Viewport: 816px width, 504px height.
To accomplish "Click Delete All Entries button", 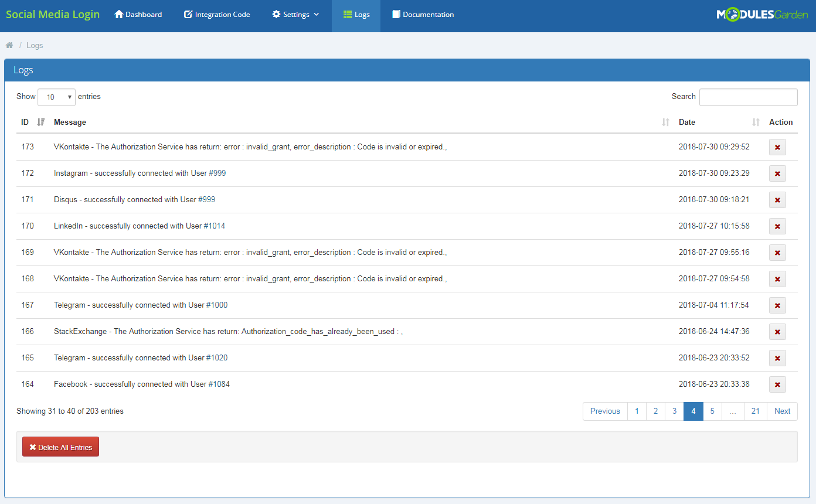I will click(x=60, y=447).
